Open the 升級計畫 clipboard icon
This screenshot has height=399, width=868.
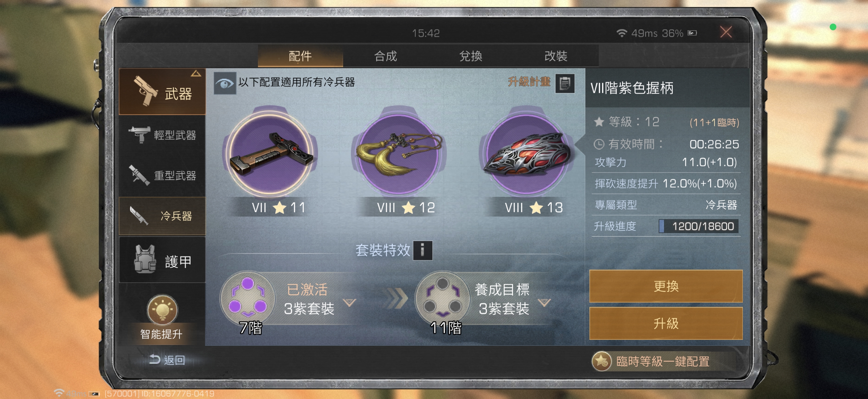[x=565, y=83]
